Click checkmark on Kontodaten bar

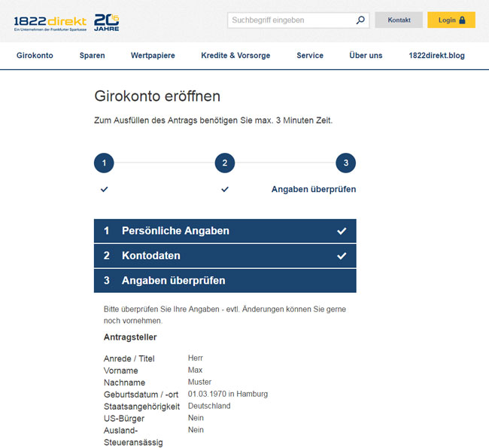(x=342, y=256)
